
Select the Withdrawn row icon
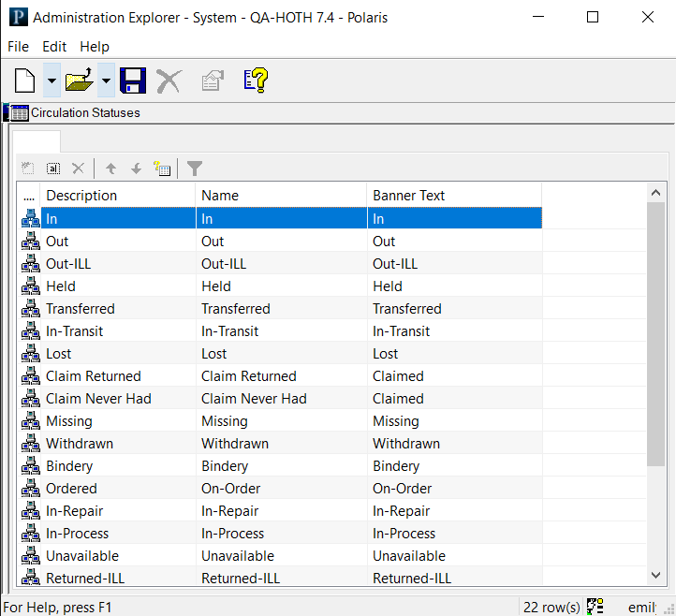(30, 444)
